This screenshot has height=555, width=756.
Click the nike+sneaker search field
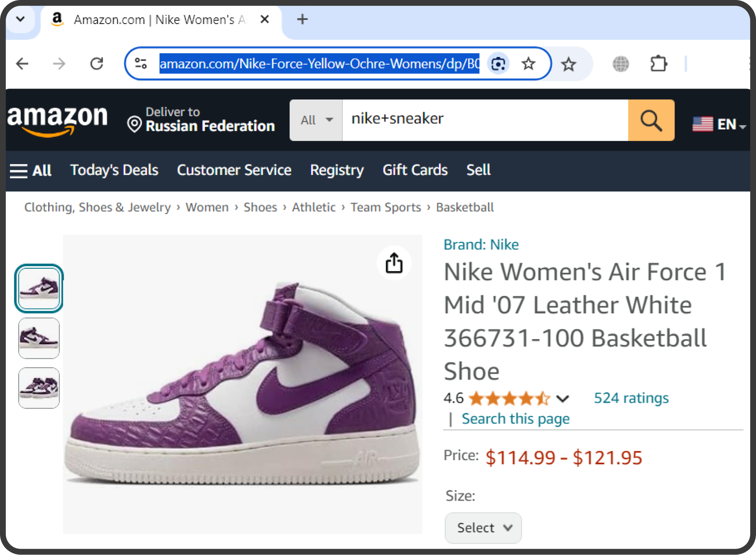tap(485, 120)
